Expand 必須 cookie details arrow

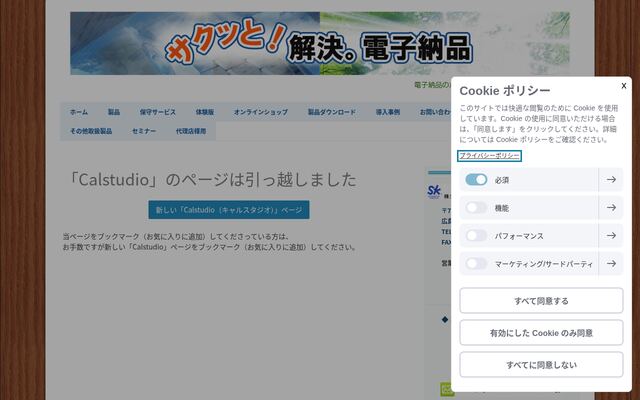pyautogui.click(x=611, y=180)
